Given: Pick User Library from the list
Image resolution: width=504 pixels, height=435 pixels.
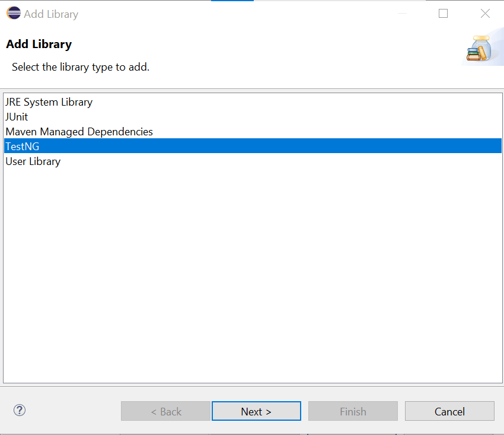Looking at the screenshot, I should [x=253, y=161].
